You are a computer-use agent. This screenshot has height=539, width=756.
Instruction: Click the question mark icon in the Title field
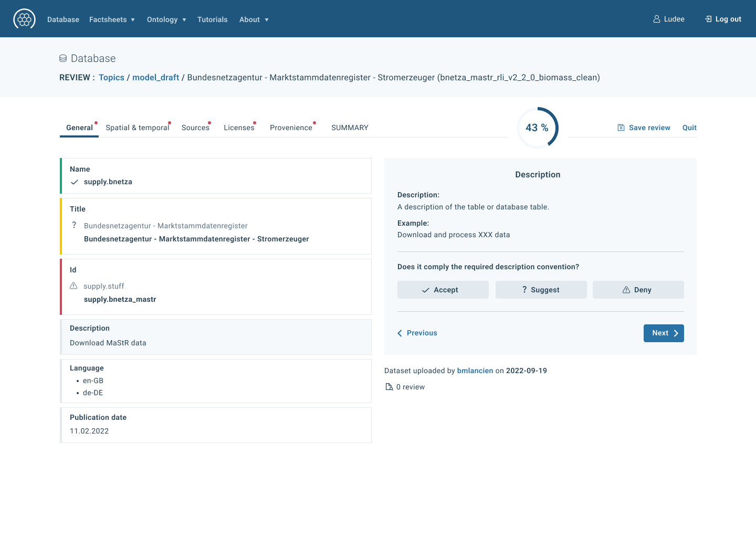(x=74, y=225)
